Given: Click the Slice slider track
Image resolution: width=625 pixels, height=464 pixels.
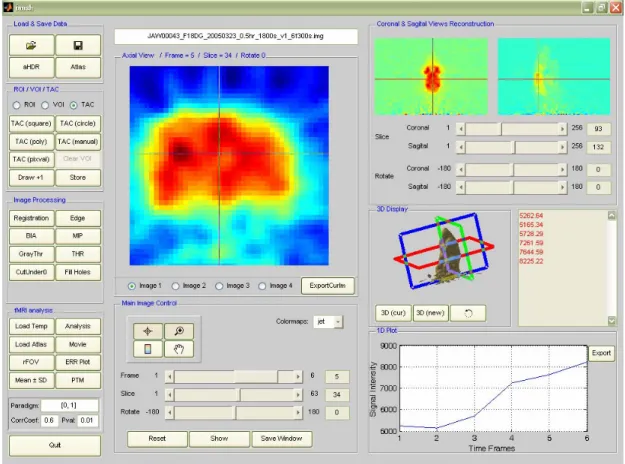Looking at the screenshot, I should click(x=234, y=395).
